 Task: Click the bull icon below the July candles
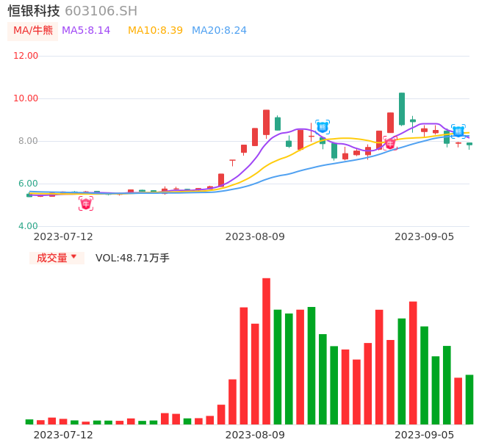[x=86, y=203]
